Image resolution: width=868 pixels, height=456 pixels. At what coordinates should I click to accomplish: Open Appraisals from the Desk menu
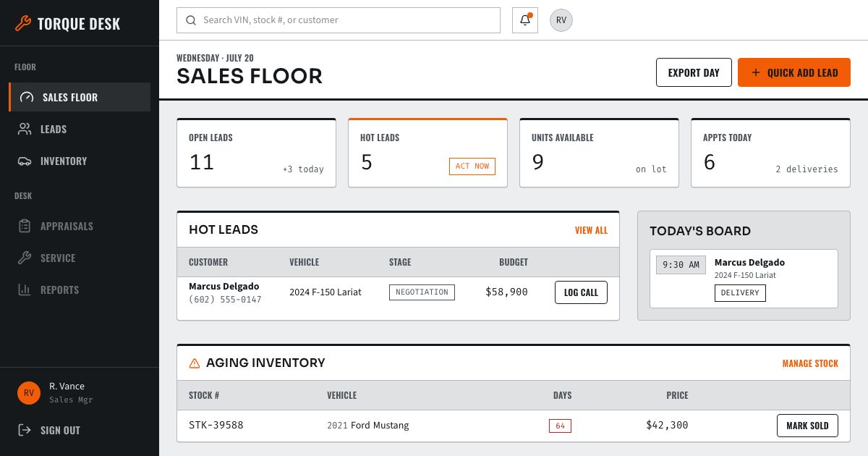(x=80, y=226)
